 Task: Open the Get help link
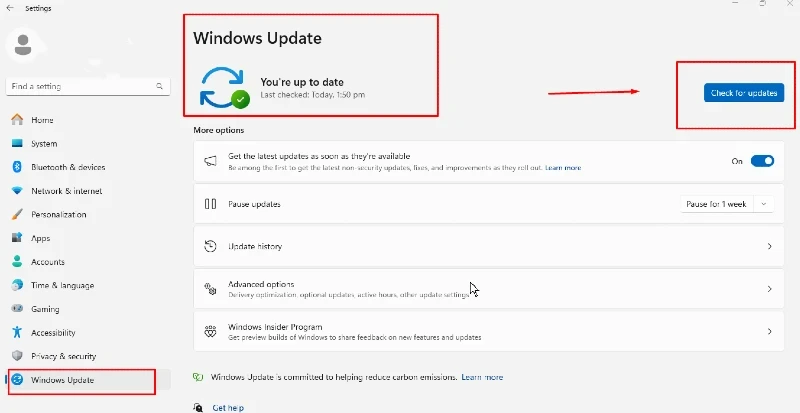point(228,407)
